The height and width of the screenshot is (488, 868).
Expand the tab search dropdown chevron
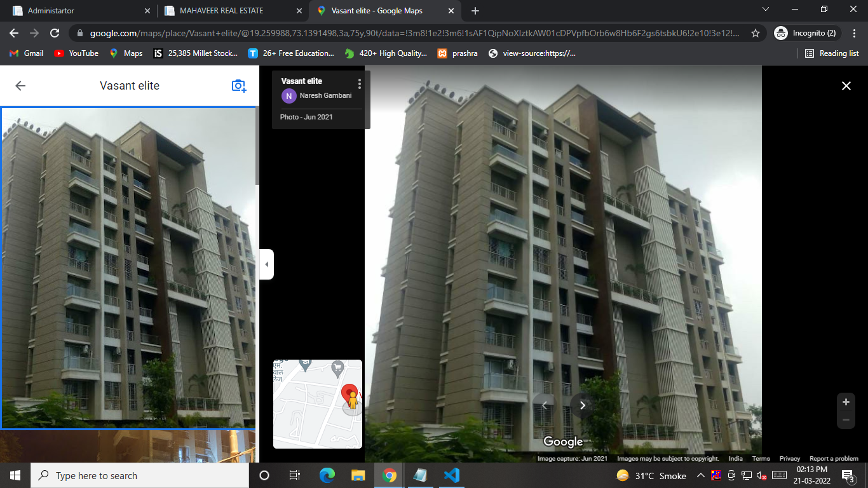pos(766,10)
